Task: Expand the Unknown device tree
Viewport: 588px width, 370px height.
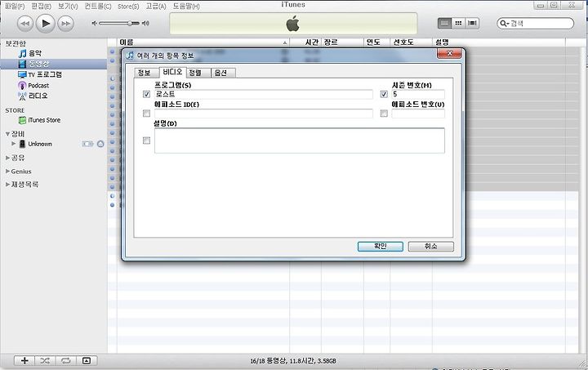Action: pos(14,144)
